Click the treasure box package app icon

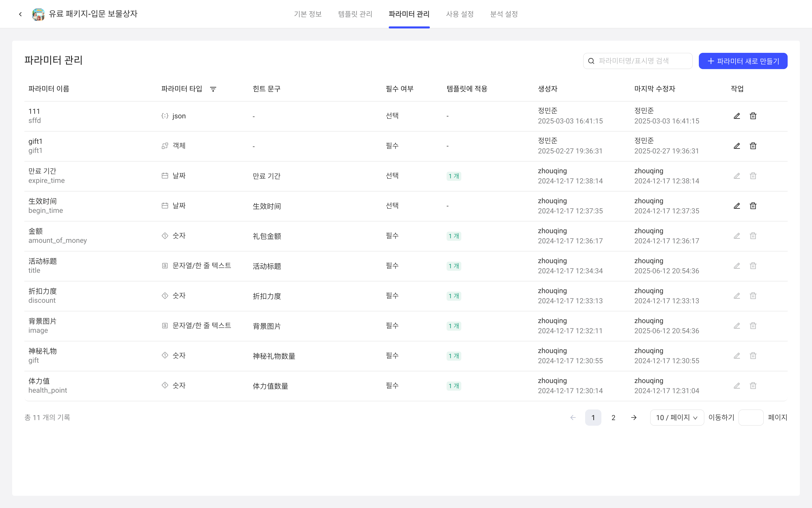38,14
